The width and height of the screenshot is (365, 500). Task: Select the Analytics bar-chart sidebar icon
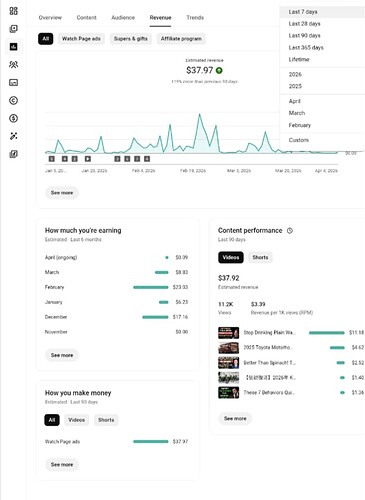(13, 47)
